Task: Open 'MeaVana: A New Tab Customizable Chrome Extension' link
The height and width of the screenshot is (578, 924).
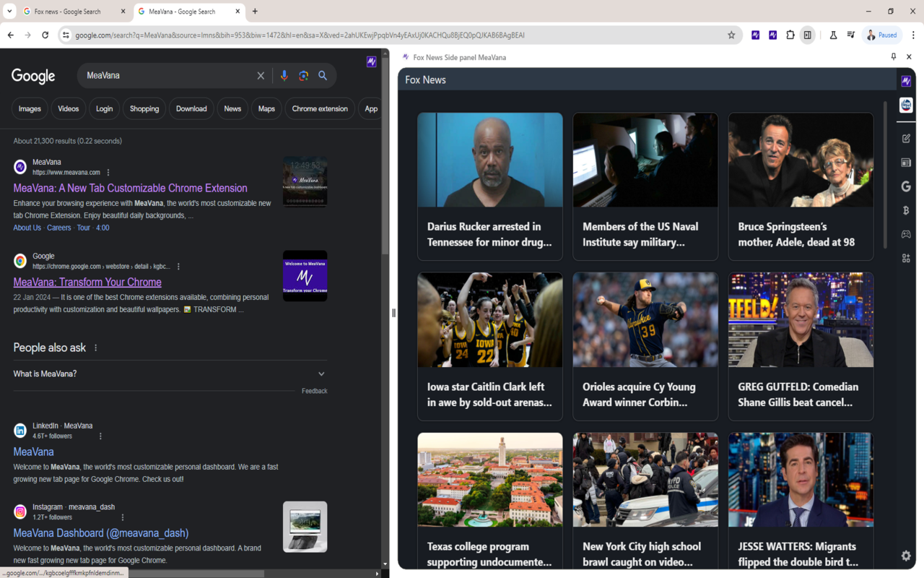Action: click(x=130, y=188)
